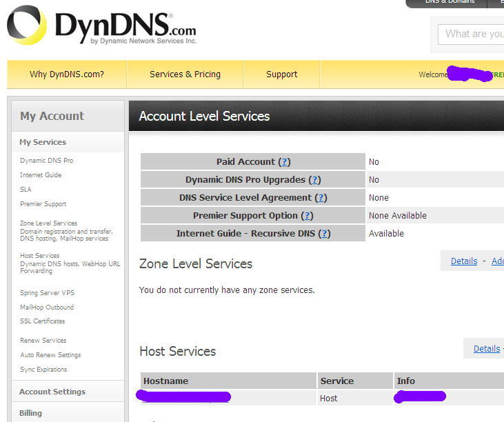The height and width of the screenshot is (422, 504).
Task: Select My Services in sidebar
Action: 43,142
